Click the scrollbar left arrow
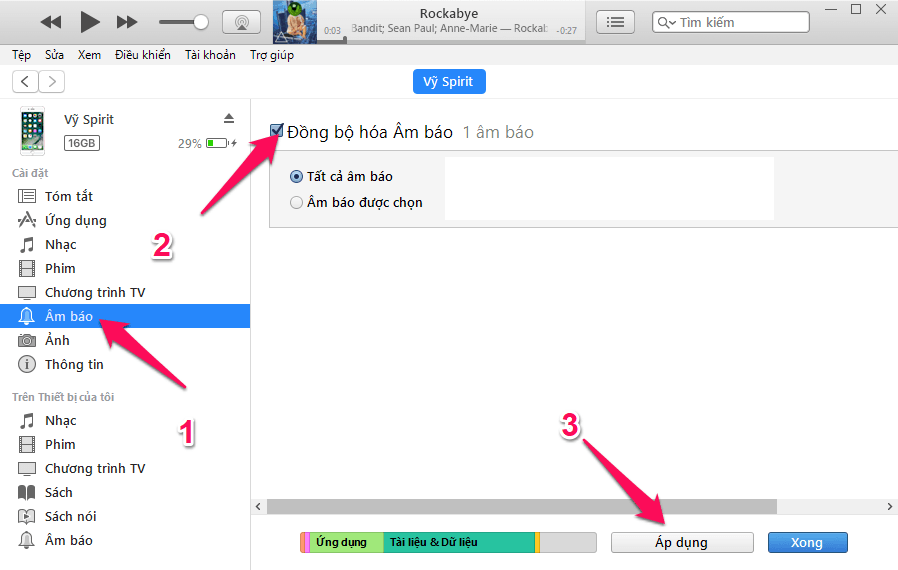 (x=258, y=506)
